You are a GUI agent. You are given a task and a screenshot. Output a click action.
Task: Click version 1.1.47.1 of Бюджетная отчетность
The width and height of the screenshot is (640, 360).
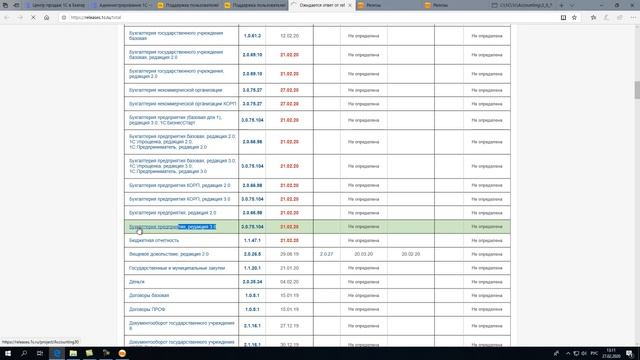tap(252, 240)
